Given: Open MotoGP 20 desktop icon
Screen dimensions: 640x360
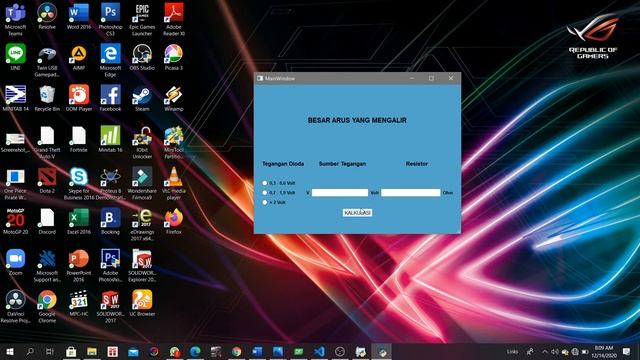Looking at the screenshot, I should click(x=16, y=221).
